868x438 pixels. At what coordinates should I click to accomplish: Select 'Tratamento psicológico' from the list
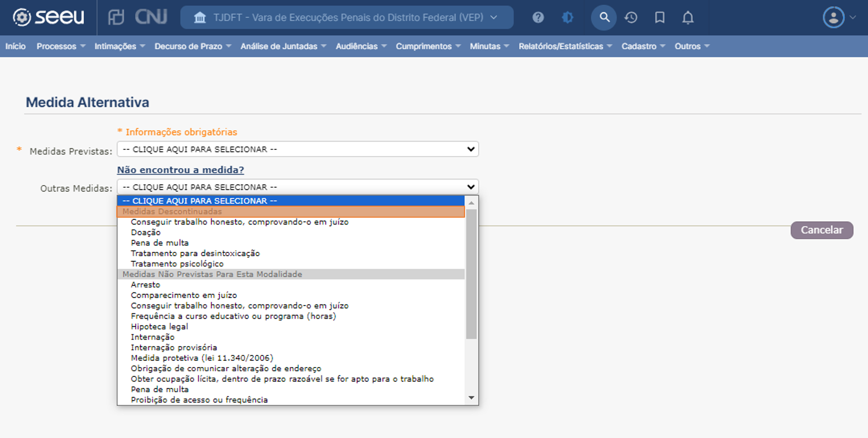tap(177, 264)
